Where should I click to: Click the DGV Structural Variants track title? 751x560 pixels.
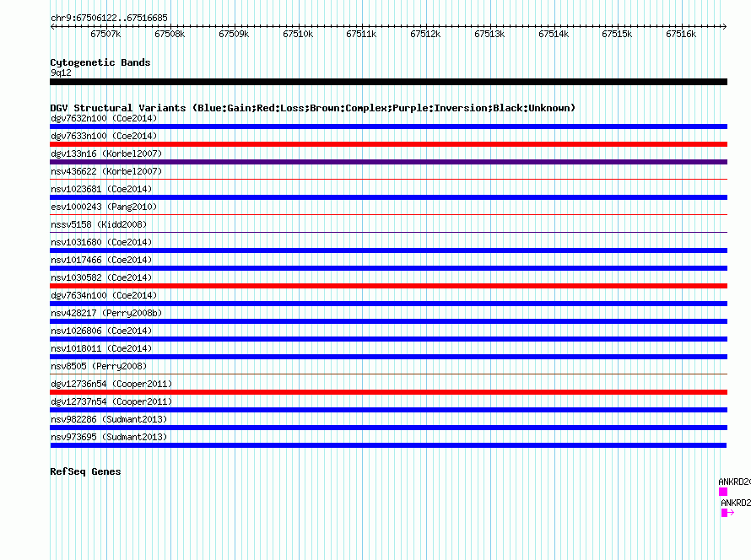tap(312, 108)
